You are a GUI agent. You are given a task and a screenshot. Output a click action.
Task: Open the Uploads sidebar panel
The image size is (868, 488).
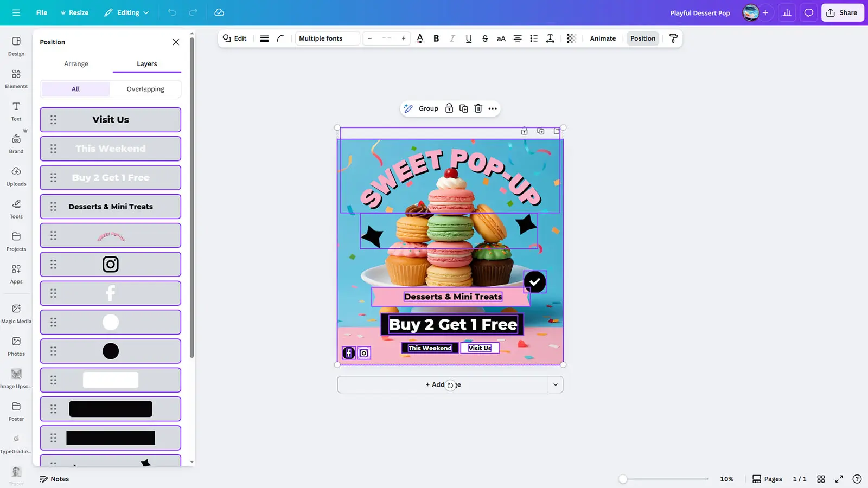pos(16,176)
